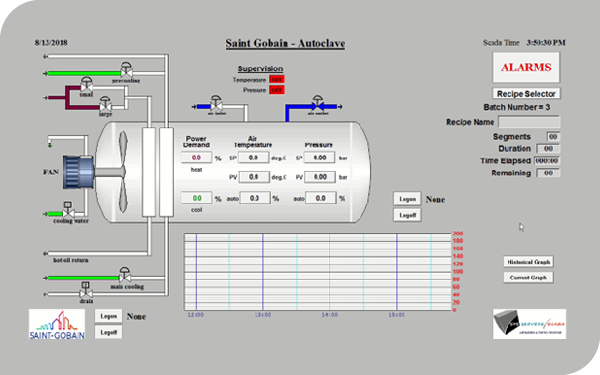Click the main cooling label
This screenshot has height=375, width=600.
click(127, 287)
